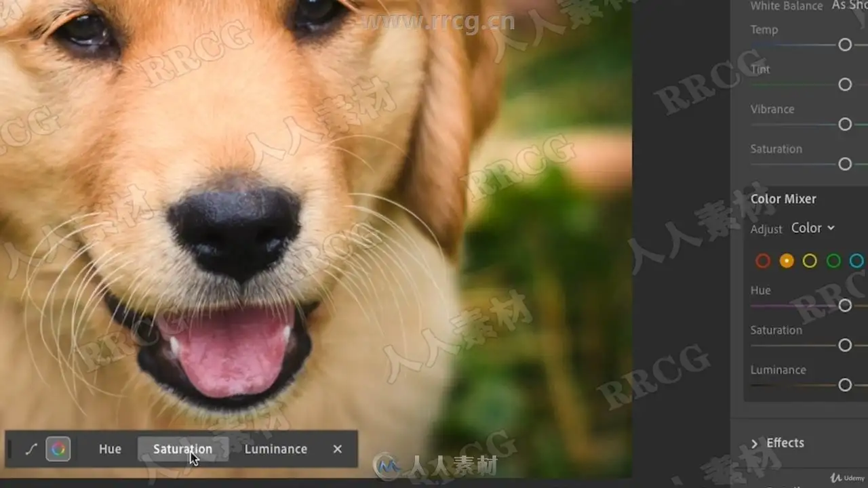Screen dimensions: 868x488
Task: Open the White Balance preset dropdown
Action: coord(850,5)
